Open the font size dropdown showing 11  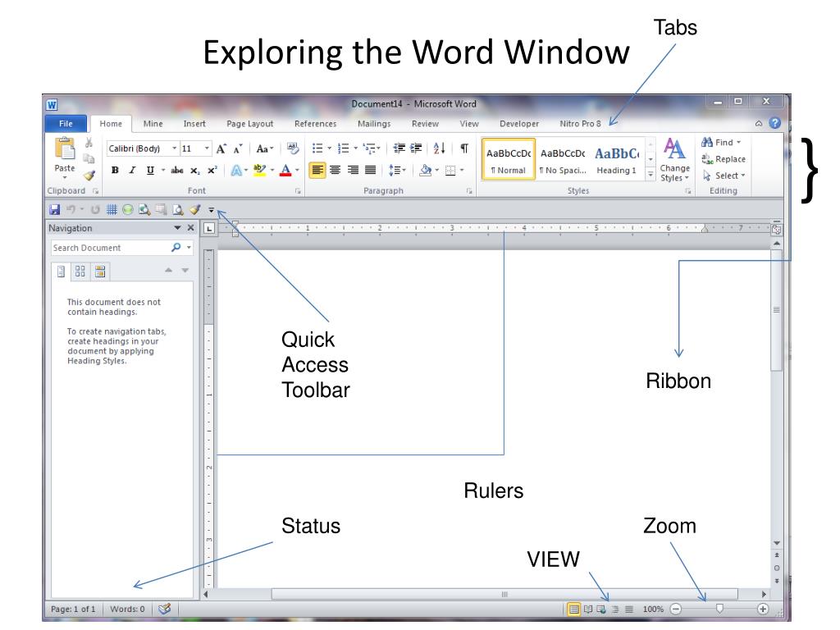[x=207, y=148]
